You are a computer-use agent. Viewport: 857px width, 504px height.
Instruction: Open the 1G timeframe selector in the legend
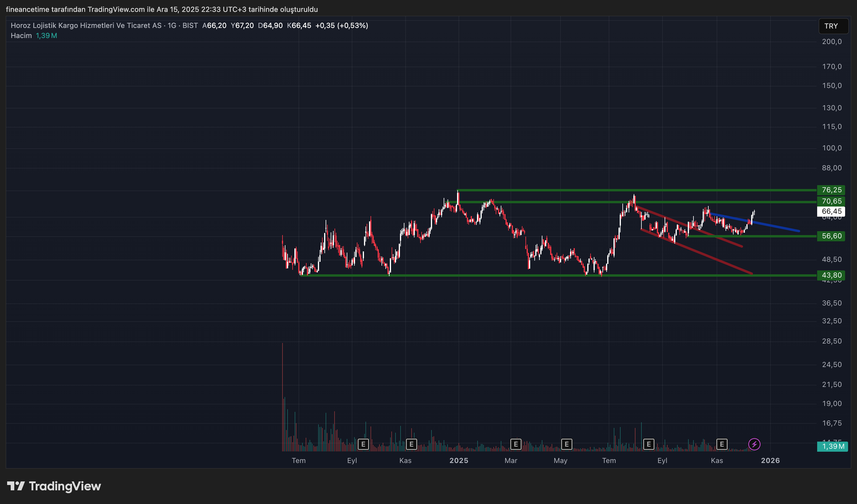172,25
